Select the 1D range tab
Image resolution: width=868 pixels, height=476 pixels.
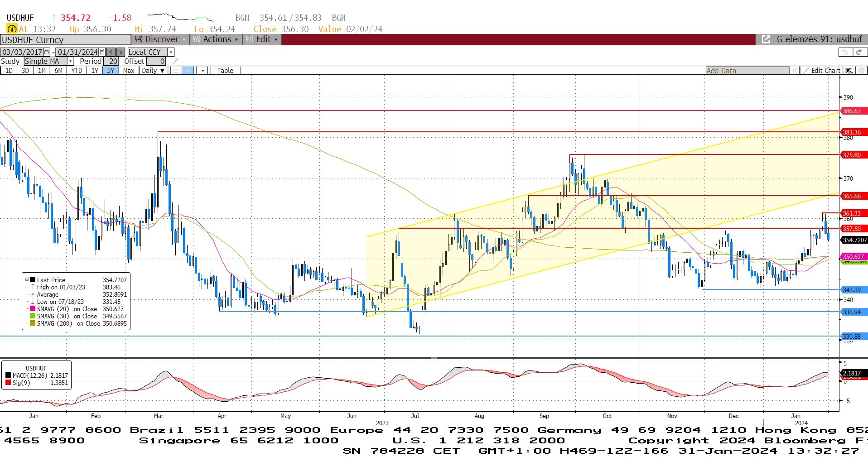[9, 71]
